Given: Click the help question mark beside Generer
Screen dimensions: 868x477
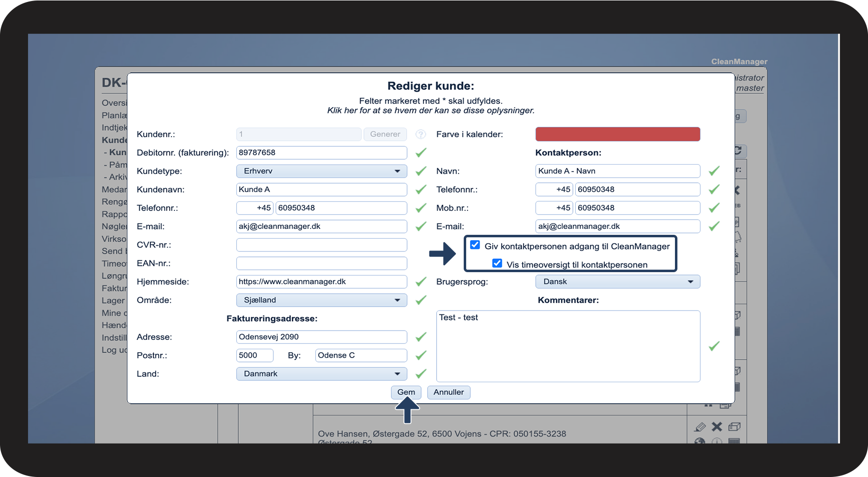Looking at the screenshot, I should [x=420, y=134].
